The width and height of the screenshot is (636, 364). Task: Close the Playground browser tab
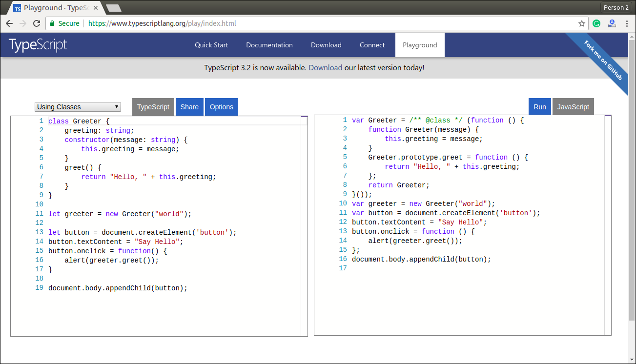tap(96, 8)
